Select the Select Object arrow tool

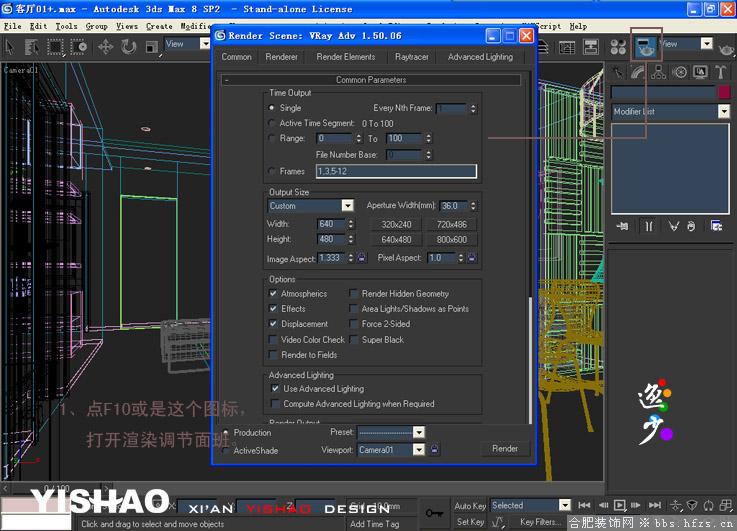(x=9, y=47)
